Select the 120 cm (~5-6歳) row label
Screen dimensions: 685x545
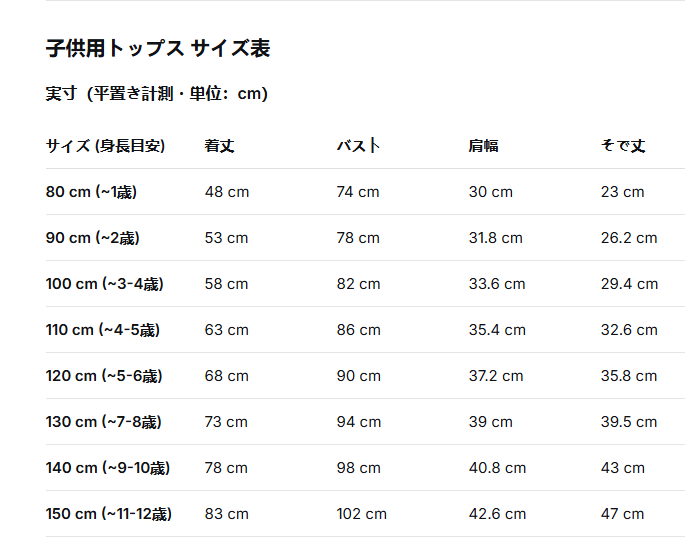(x=104, y=376)
